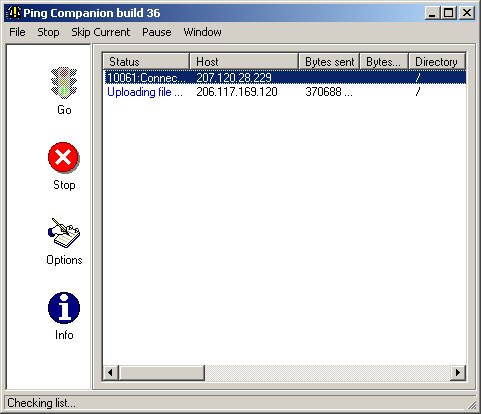Viewport: 481px width, 414px height.
Task: Open the Window menu
Action: [202, 32]
